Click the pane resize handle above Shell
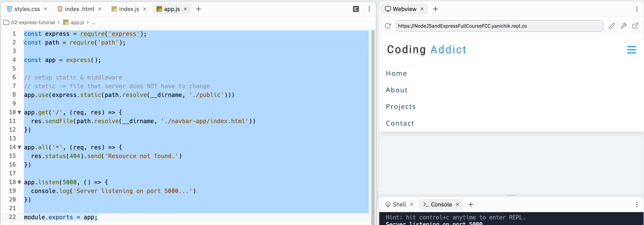 511,195
